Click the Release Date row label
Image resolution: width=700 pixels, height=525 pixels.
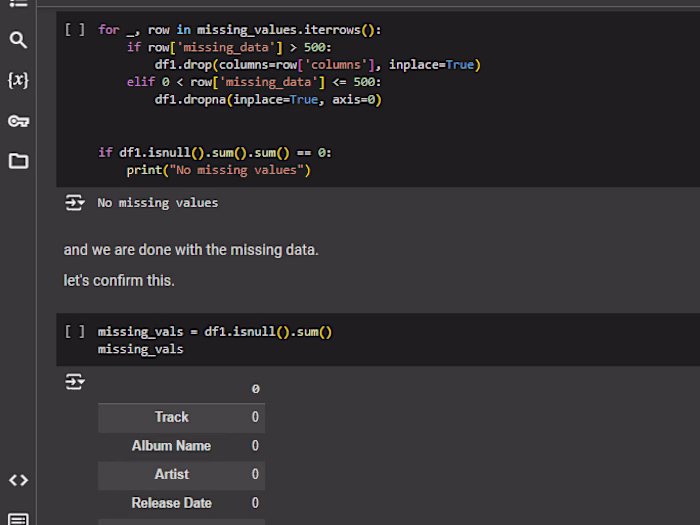(x=171, y=503)
